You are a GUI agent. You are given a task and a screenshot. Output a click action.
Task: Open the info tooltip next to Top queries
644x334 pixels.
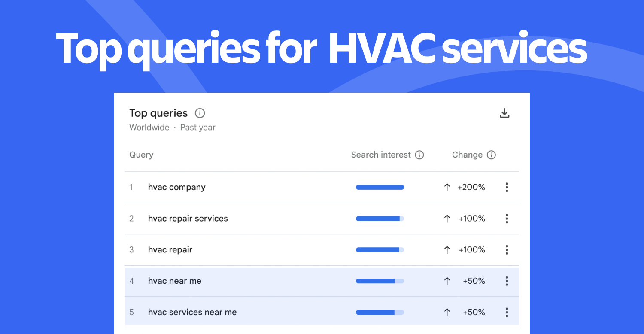pos(200,113)
